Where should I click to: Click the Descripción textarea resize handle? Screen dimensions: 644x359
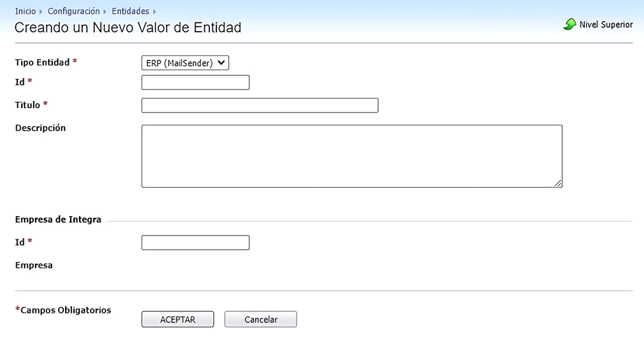point(558,183)
